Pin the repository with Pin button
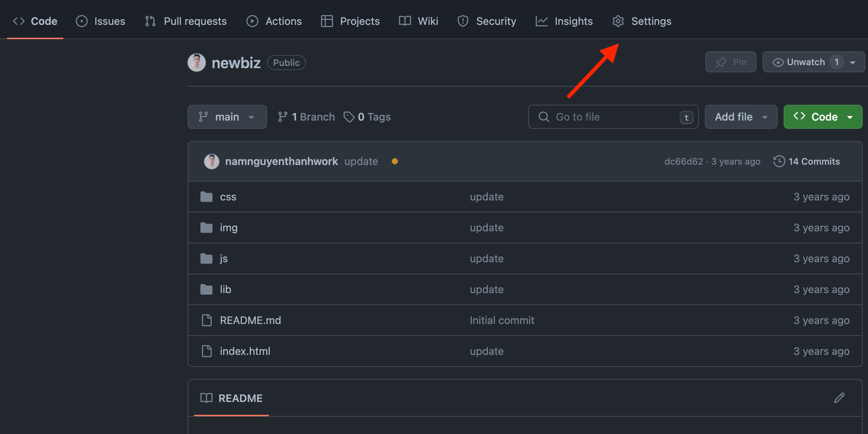 coord(730,62)
